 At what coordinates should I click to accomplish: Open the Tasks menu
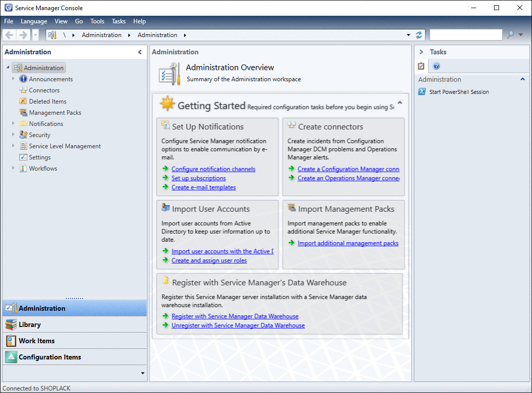119,21
